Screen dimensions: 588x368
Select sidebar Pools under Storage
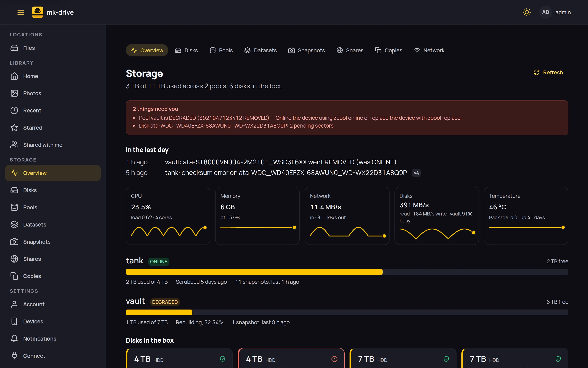coord(53,207)
